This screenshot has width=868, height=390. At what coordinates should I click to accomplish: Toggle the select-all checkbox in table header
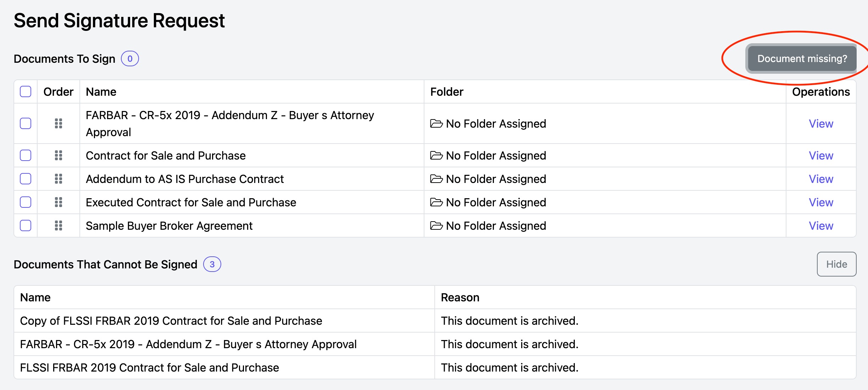pyautogui.click(x=26, y=91)
